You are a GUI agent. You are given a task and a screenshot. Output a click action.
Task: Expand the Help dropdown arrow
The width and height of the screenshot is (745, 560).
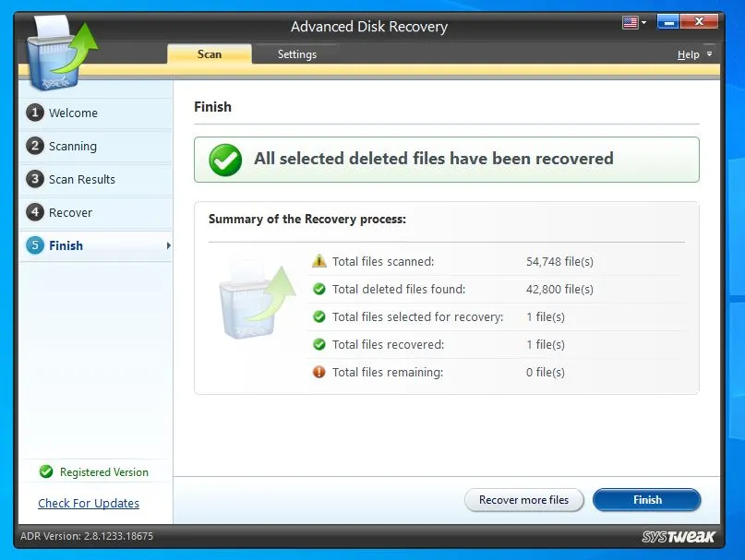tap(709, 54)
